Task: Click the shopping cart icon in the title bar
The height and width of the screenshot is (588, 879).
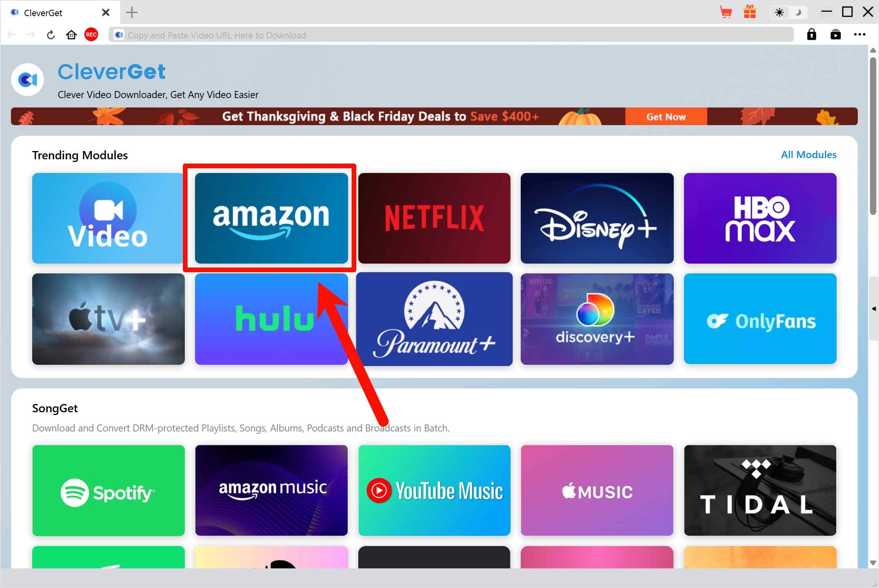Action: (x=726, y=12)
